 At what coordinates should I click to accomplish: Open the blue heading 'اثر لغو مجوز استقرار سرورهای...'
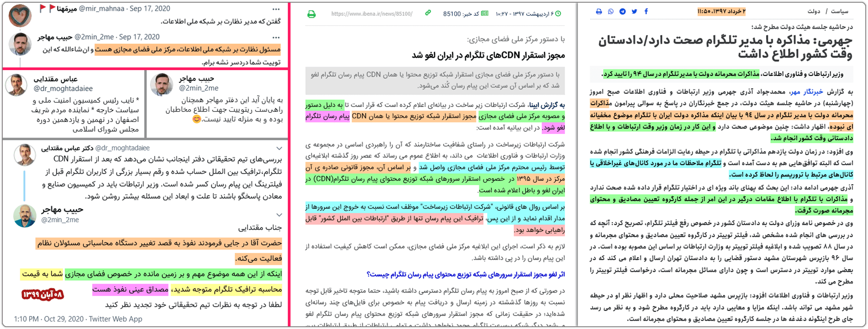click(466, 274)
